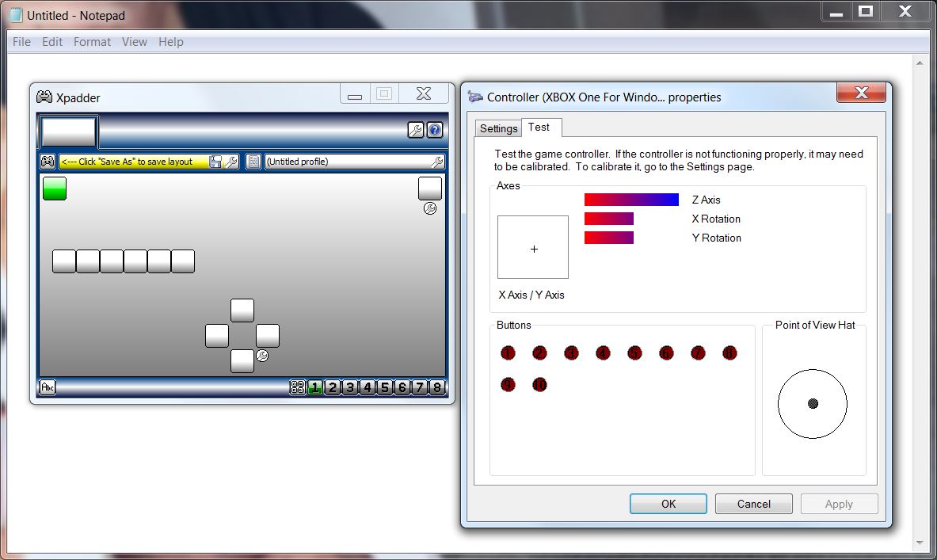This screenshot has width=937, height=560.
Task: Open the Notepad Edit menu
Action: pyautogui.click(x=52, y=42)
